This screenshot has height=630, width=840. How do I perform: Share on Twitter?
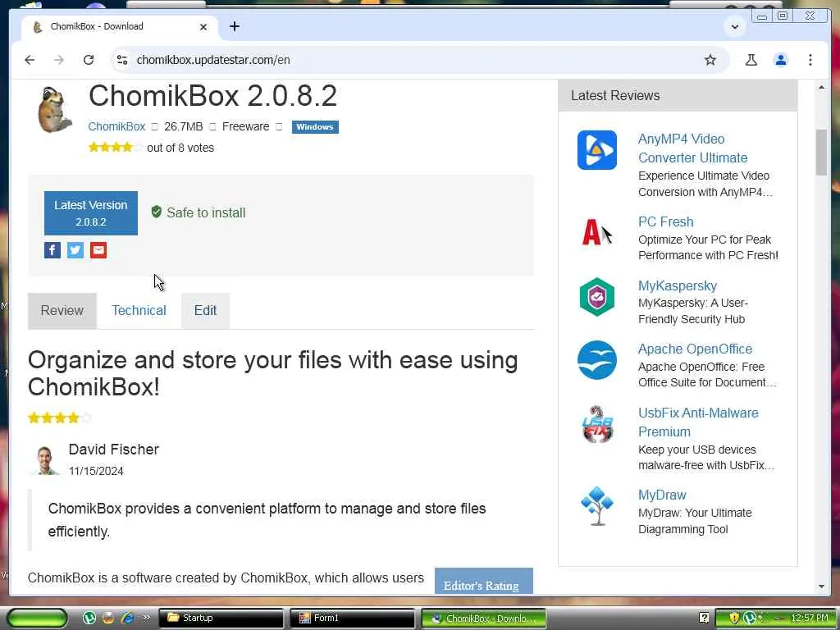(75, 250)
